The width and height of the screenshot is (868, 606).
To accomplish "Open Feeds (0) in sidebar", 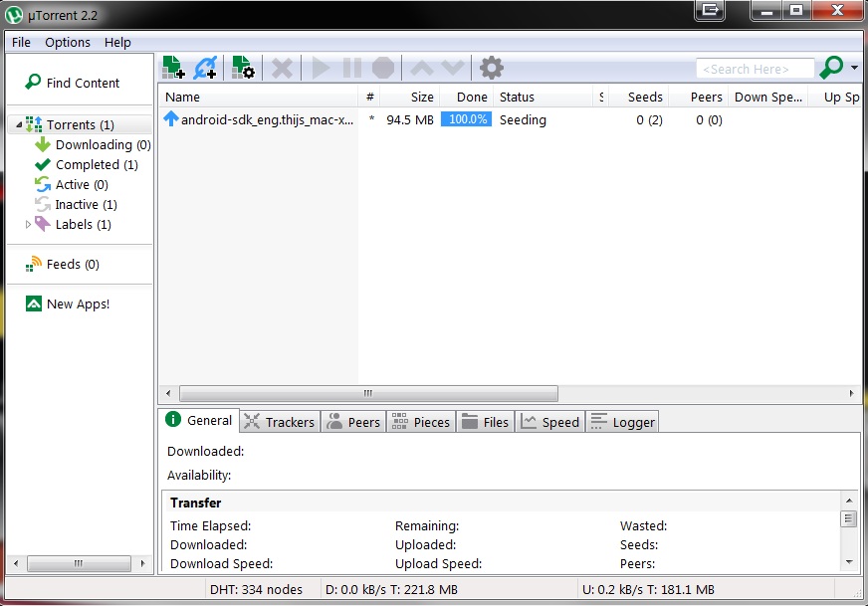I will (63, 264).
